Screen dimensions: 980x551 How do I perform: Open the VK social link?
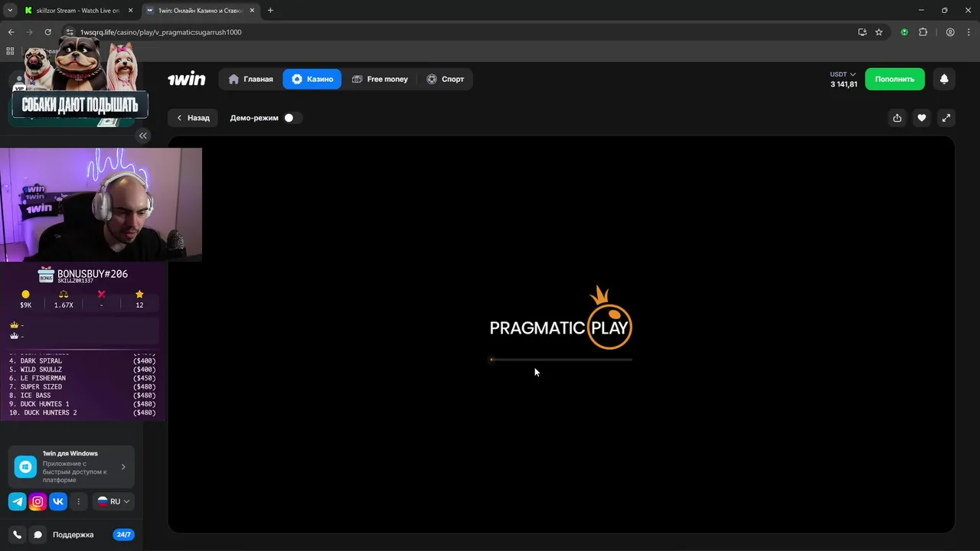click(x=58, y=502)
